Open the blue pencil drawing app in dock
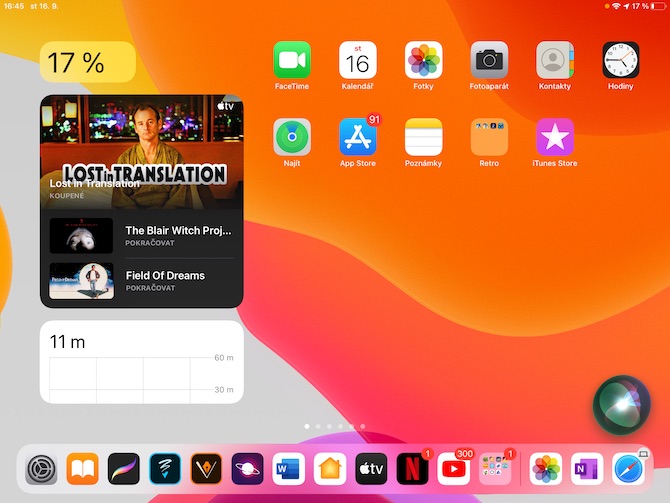 tap(165, 469)
